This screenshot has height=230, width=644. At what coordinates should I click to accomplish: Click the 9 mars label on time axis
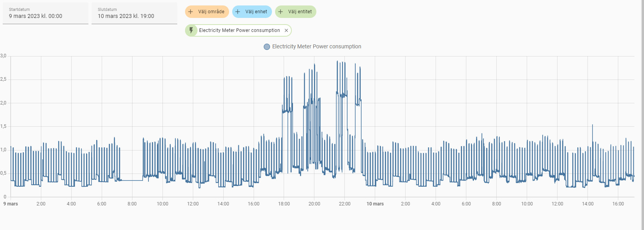click(11, 204)
